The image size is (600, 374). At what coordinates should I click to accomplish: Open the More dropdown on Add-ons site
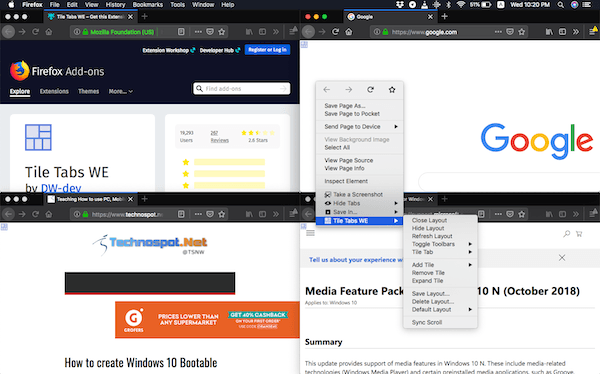121,91
